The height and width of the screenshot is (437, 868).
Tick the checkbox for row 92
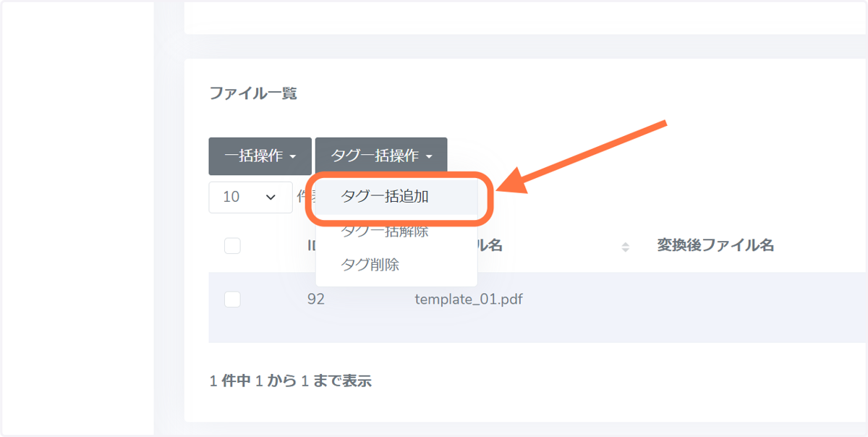[232, 300]
